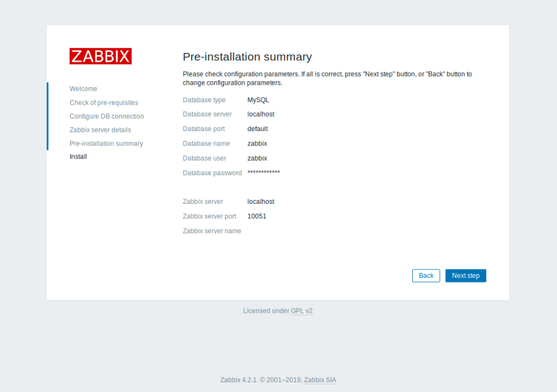Select Configure DB connection step
This screenshot has width=557, height=392.
tap(107, 116)
